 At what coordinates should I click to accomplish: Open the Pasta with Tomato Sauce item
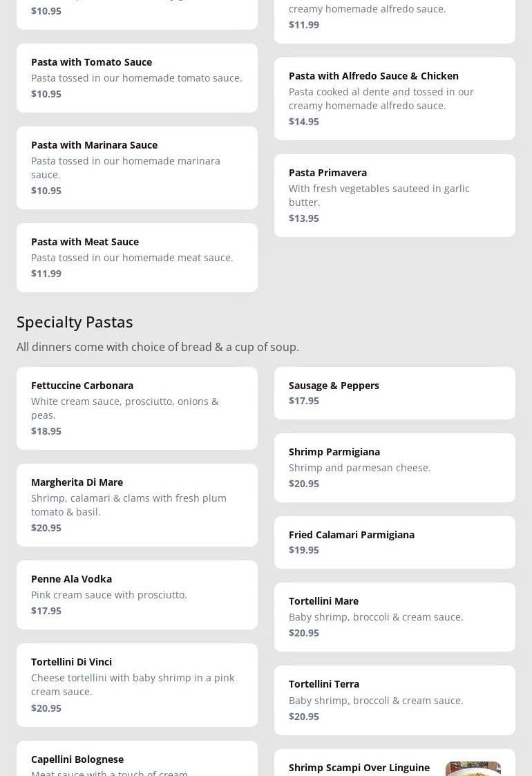[137, 77]
